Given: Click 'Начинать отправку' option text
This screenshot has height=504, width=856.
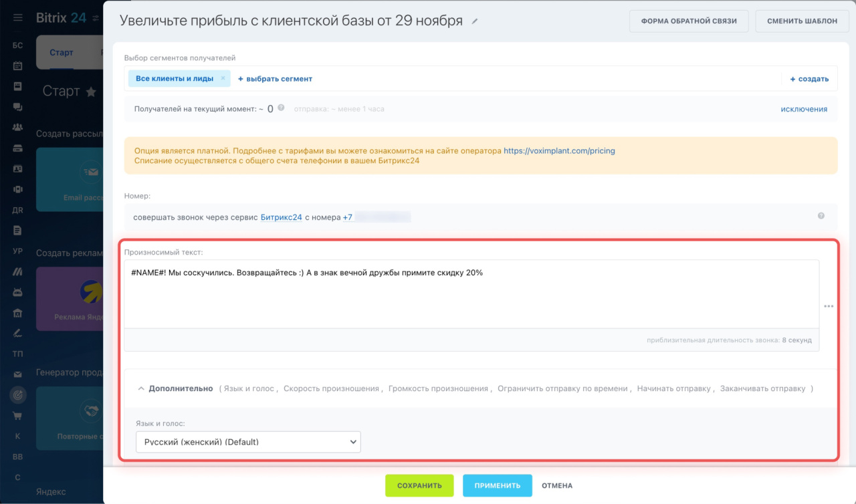Looking at the screenshot, I should pyautogui.click(x=673, y=388).
